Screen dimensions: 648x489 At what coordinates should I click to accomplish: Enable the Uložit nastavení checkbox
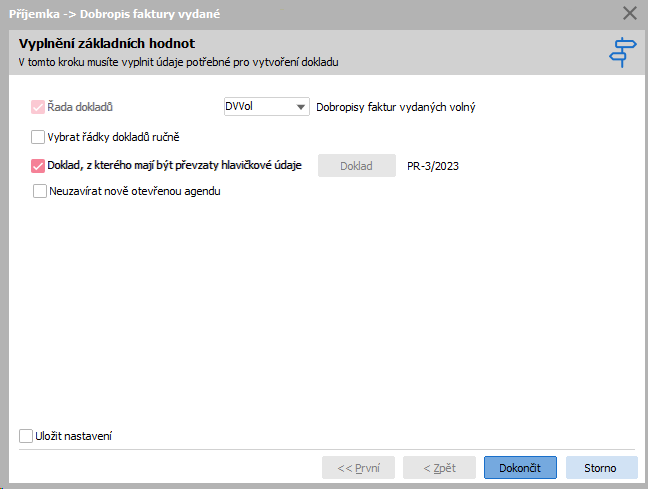pos(26,436)
